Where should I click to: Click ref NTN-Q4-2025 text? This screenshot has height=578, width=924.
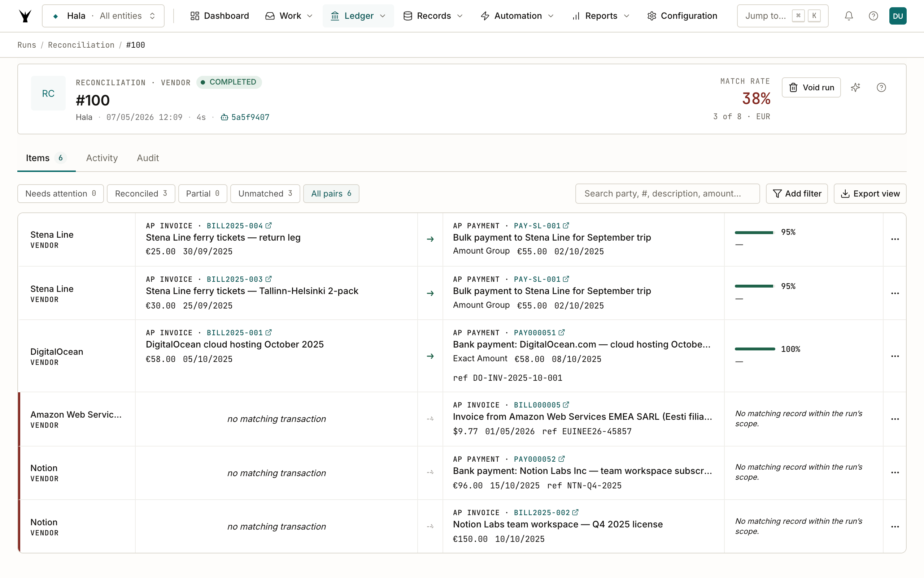584,486
